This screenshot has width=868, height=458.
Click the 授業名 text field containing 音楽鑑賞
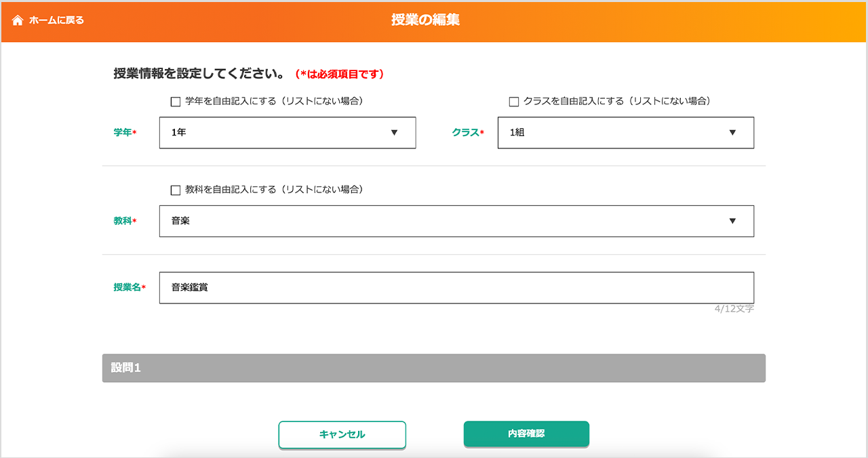tap(456, 287)
